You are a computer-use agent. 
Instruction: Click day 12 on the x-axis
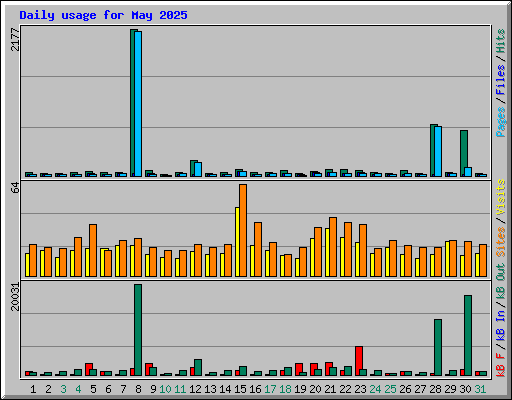pos(195,389)
